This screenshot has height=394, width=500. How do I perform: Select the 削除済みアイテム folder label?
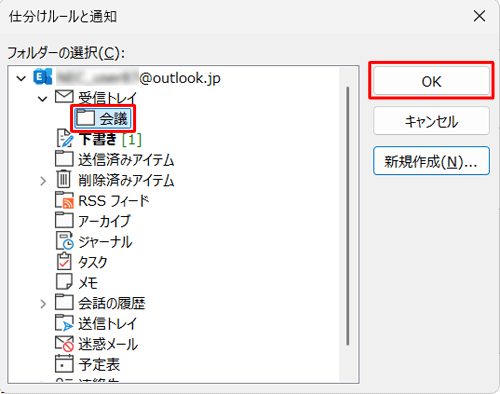point(126,180)
